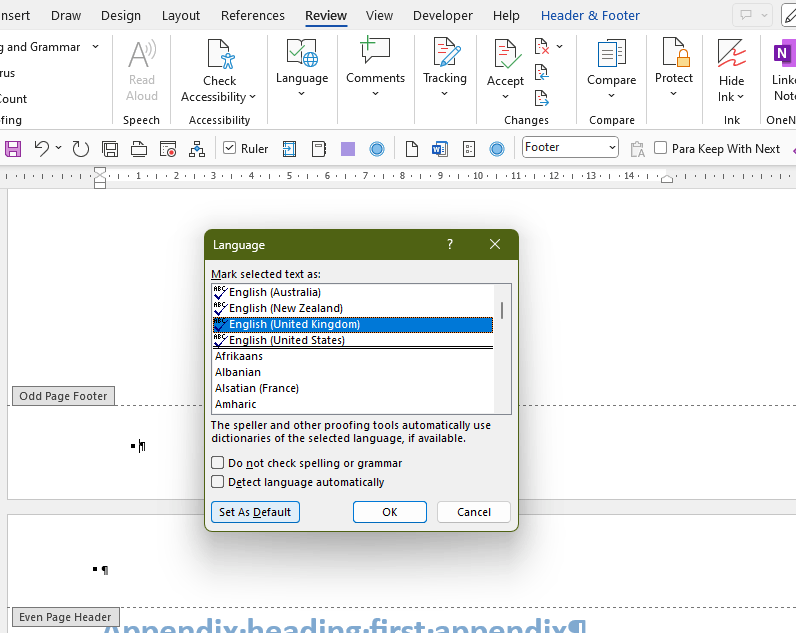The width and height of the screenshot is (796, 633).
Task: Click the Word document icon in toolbar
Action: point(440,149)
